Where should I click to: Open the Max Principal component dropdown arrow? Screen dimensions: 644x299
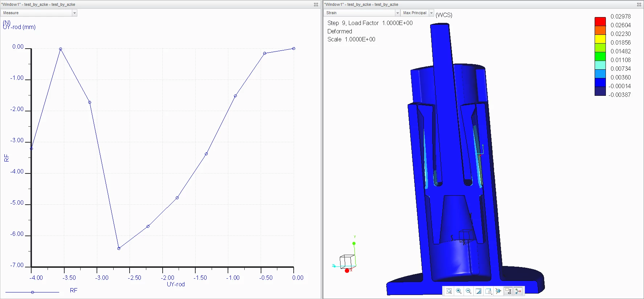(431, 13)
